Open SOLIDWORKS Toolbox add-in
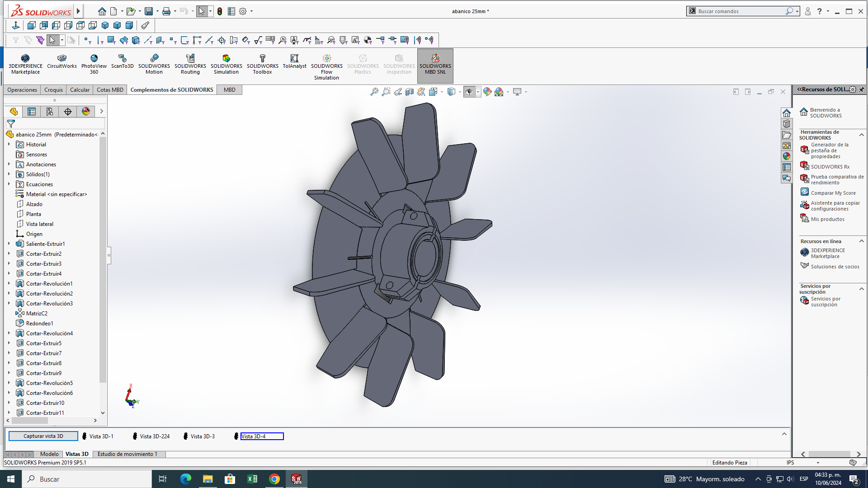This screenshot has width=868, height=488. 262,64
